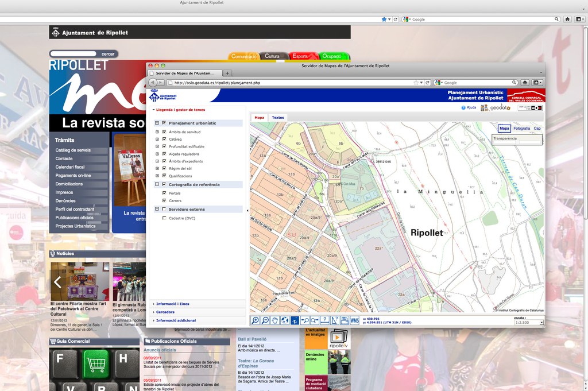Open the WMS services button

pos(355,320)
